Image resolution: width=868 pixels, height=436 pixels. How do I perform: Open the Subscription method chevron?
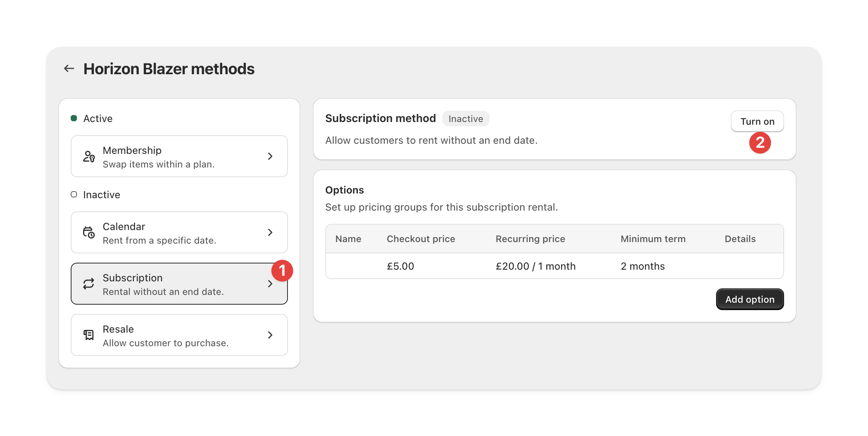tap(270, 284)
